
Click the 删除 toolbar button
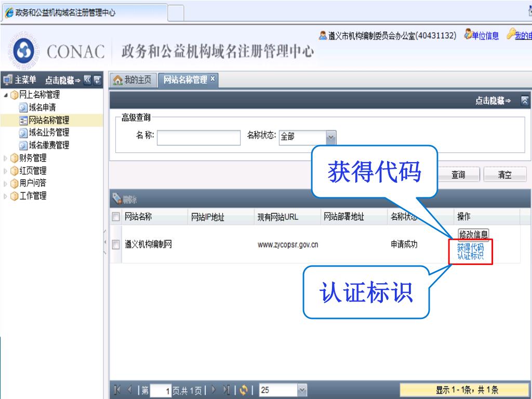(125, 199)
